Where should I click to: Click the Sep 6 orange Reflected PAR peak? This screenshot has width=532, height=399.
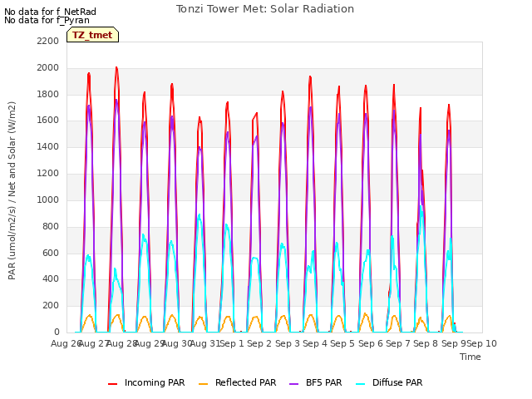point(365,314)
